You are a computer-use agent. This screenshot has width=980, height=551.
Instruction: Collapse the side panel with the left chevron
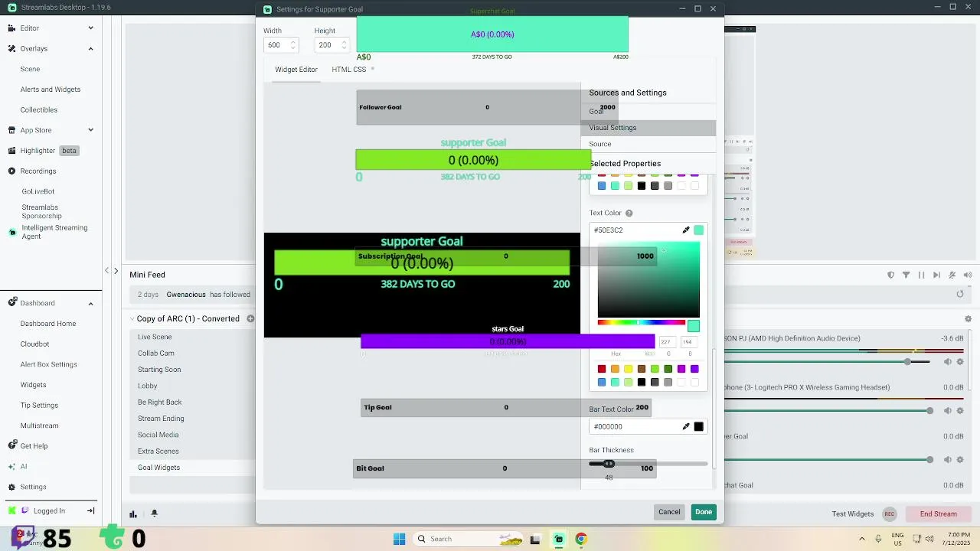[x=107, y=271]
